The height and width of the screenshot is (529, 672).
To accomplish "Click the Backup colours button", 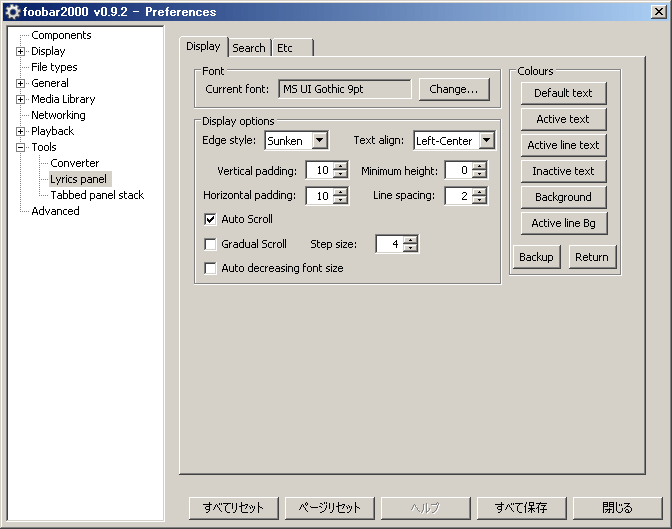I will 536,257.
